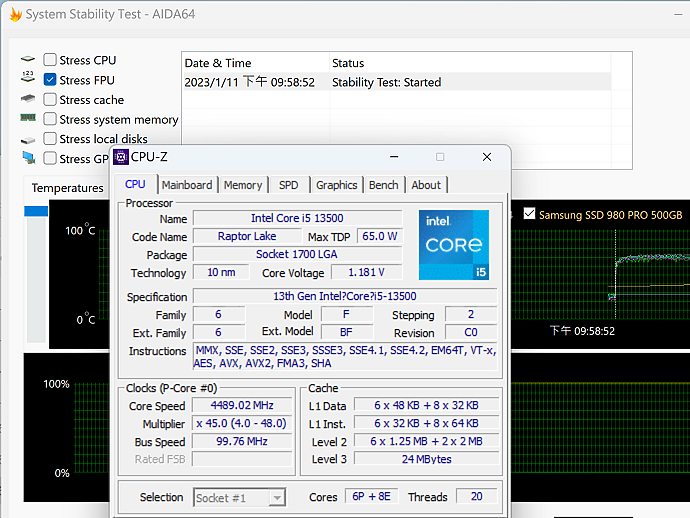Enable the Stress cache checkbox

pyautogui.click(x=50, y=99)
